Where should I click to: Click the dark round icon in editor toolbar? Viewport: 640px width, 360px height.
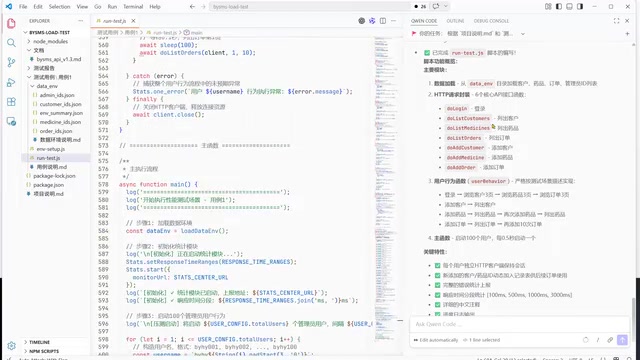[362, 21]
